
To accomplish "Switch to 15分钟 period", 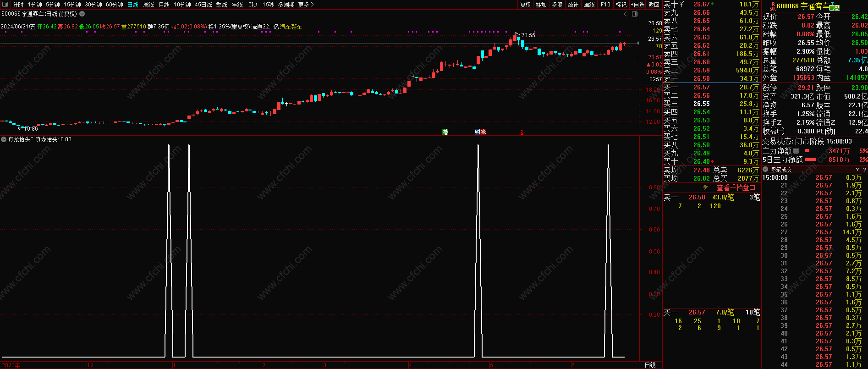I will click(x=72, y=5).
